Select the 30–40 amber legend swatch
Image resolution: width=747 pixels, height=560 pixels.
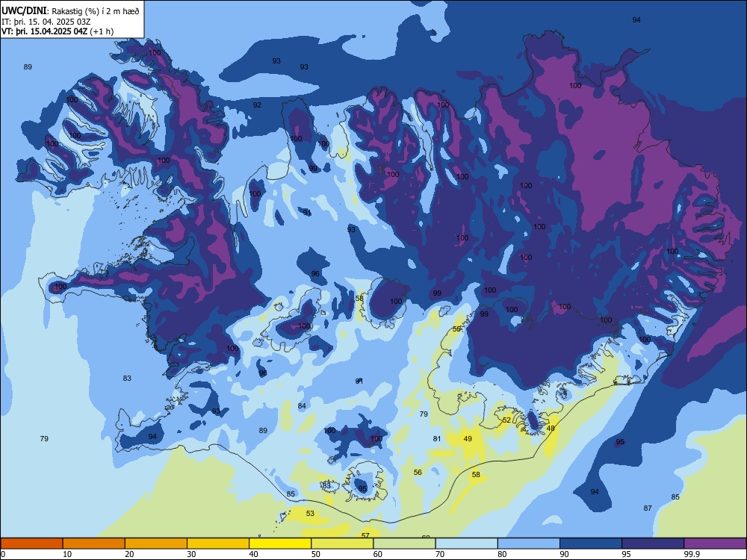click(x=218, y=544)
